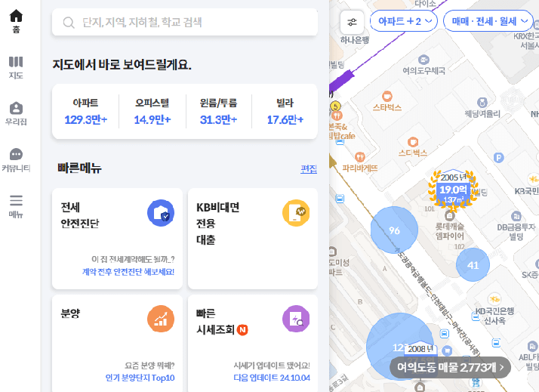
Task: Open the 홈 home icon in sidebar
Action: tap(16, 16)
